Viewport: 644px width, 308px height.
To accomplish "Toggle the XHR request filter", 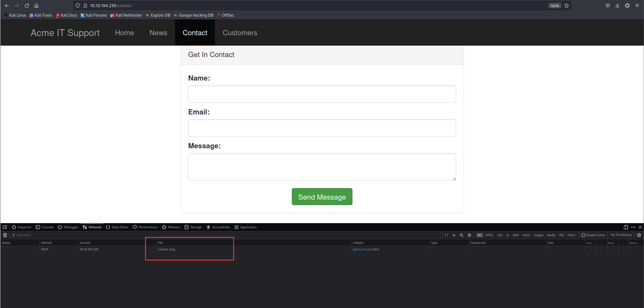I will [515, 235].
